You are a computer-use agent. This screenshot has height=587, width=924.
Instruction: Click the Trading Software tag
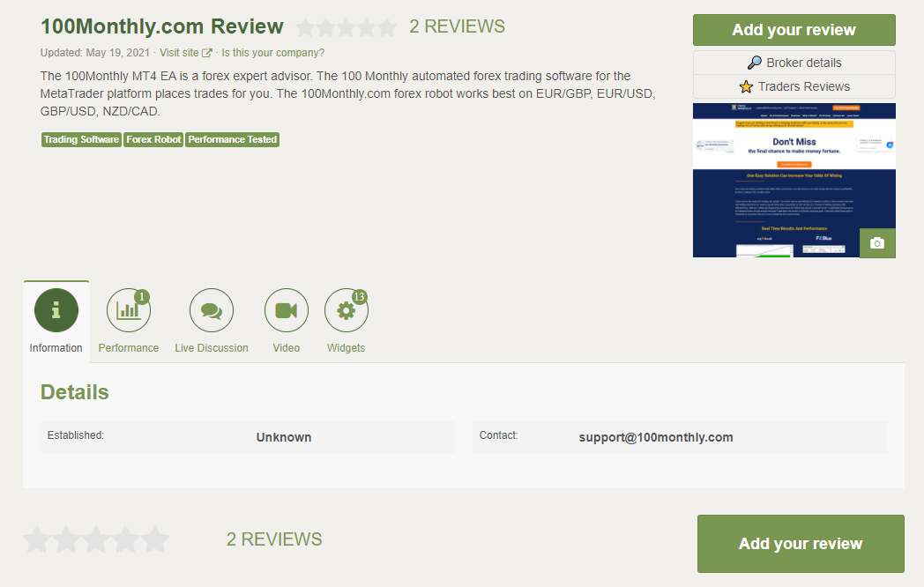click(x=81, y=139)
